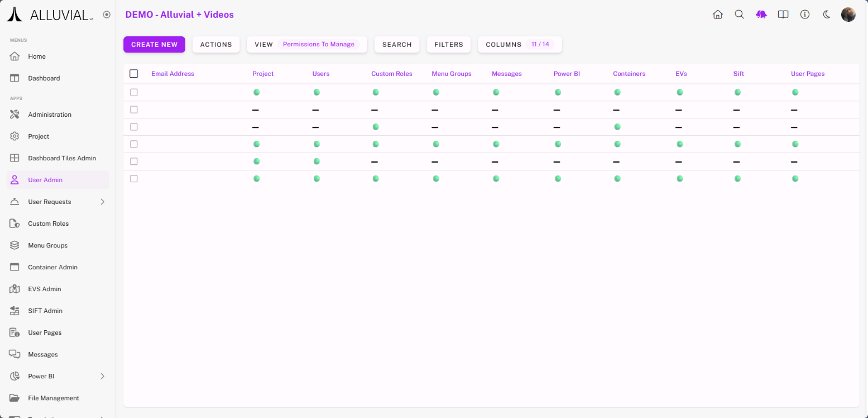This screenshot has width=868, height=418.
Task: Go to EVS Admin in sidebar
Action: [x=45, y=289]
